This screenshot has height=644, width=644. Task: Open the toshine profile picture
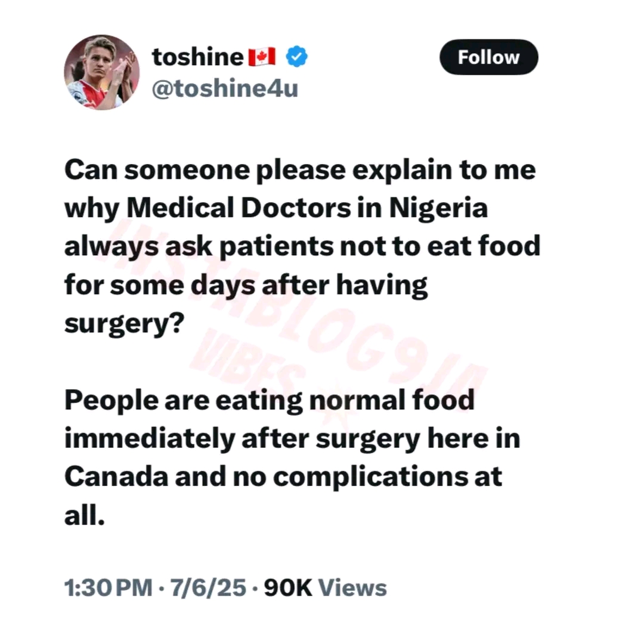pos(102,72)
